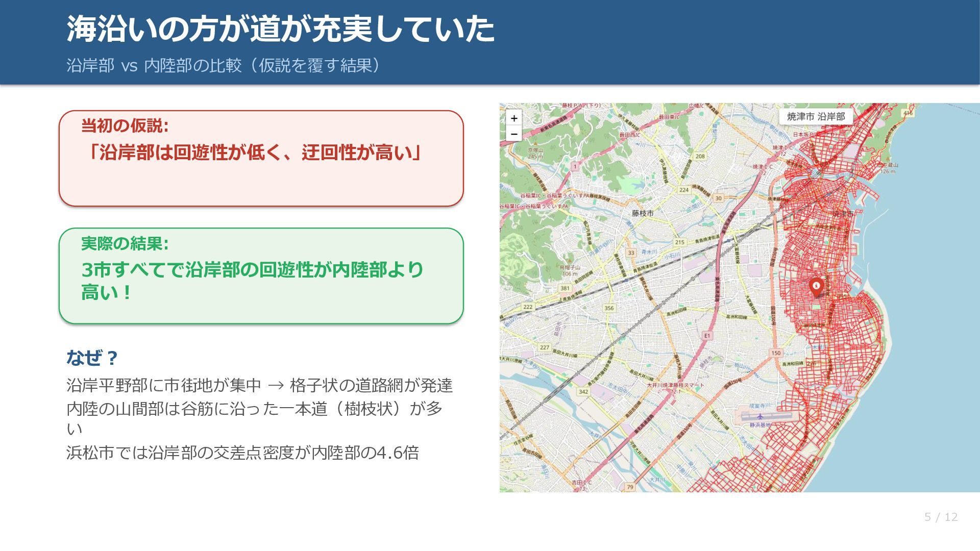Click the route 150 road shield
Image resolution: width=980 pixels, height=551 pixels.
(x=776, y=353)
